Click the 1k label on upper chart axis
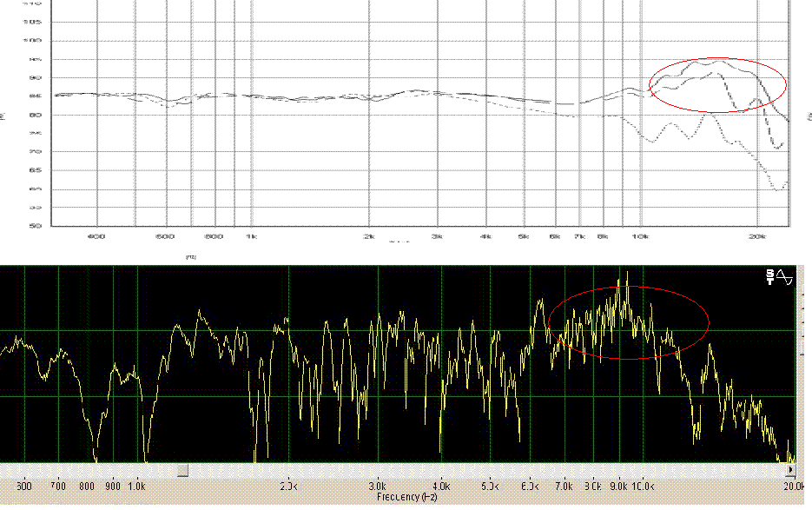This screenshot has width=812, height=510. pyautogui.click(x=251, y=236)
